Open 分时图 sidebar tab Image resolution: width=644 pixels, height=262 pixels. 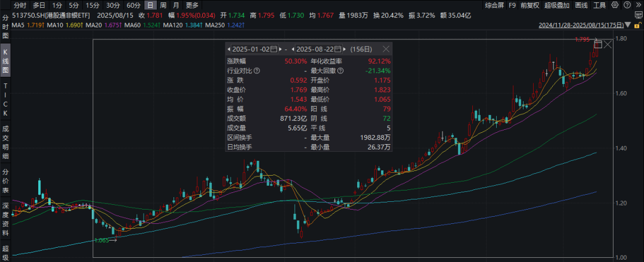[x=5, y=28]
